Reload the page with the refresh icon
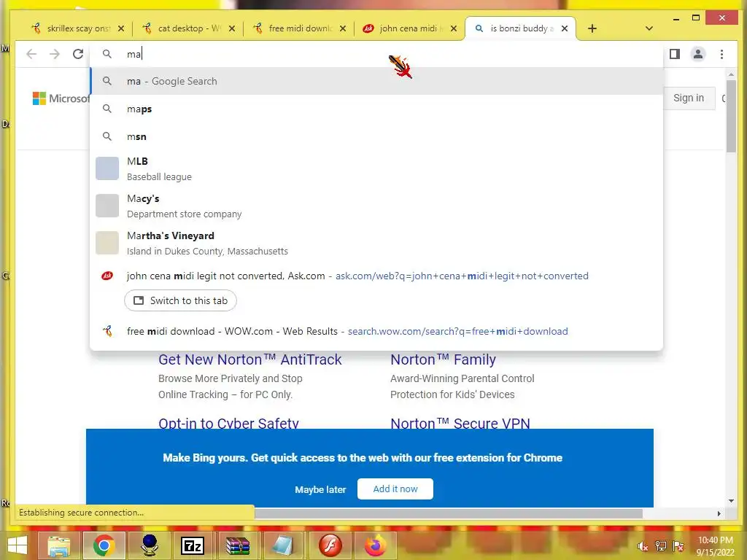Viewport: 747px width, 560px height. (x=78, y=54)
